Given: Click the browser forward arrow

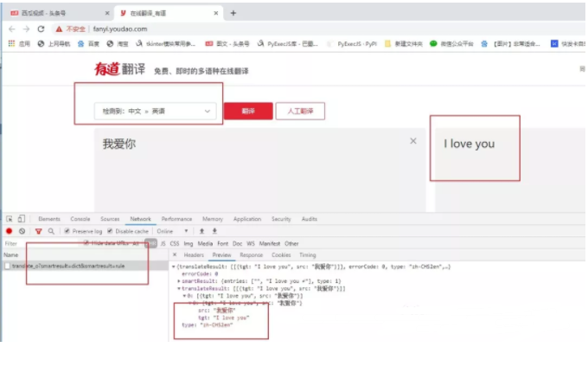Looking at the screenshot, I should coord(26,29).
